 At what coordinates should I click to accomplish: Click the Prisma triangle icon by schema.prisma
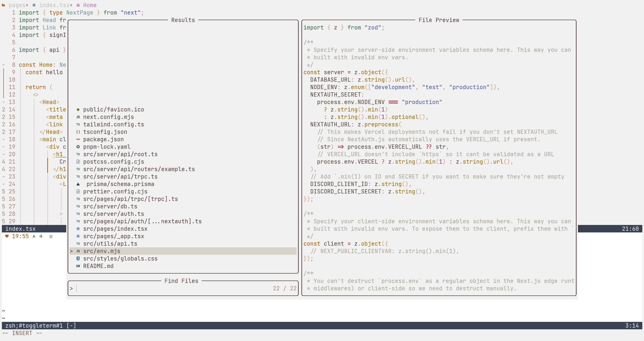pyautogui.click(x=78, y=184)
